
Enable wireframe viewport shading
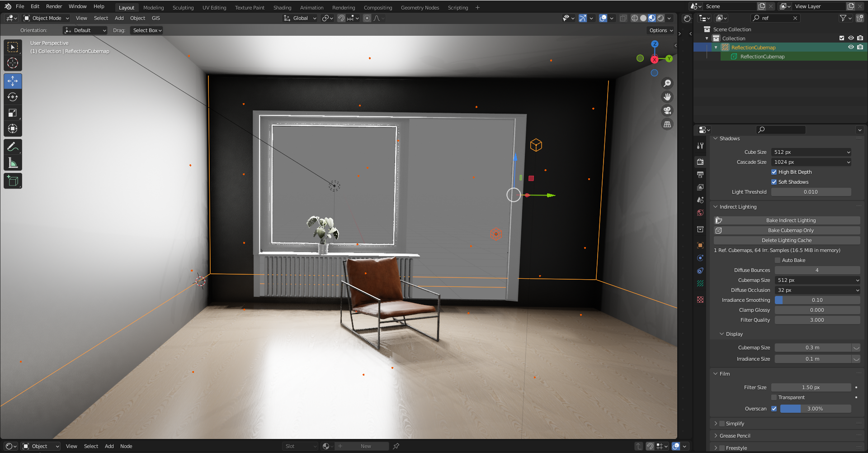[635, 18]
